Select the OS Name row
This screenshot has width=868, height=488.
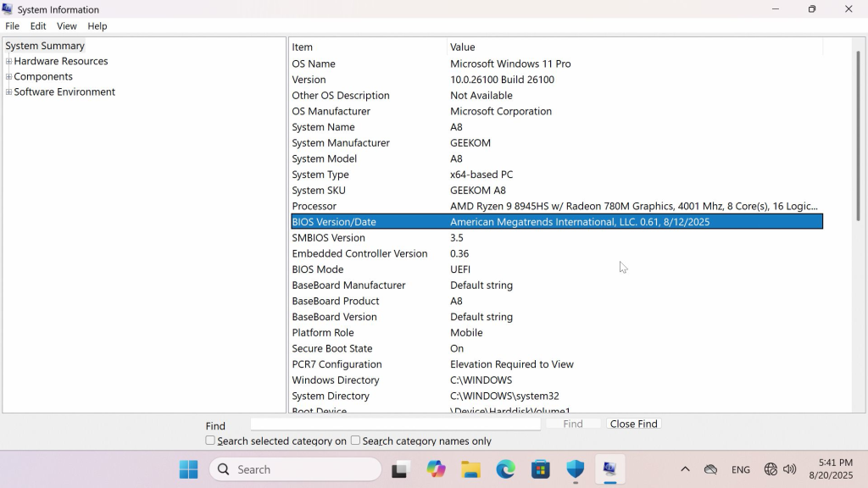[x=556, y=64]
